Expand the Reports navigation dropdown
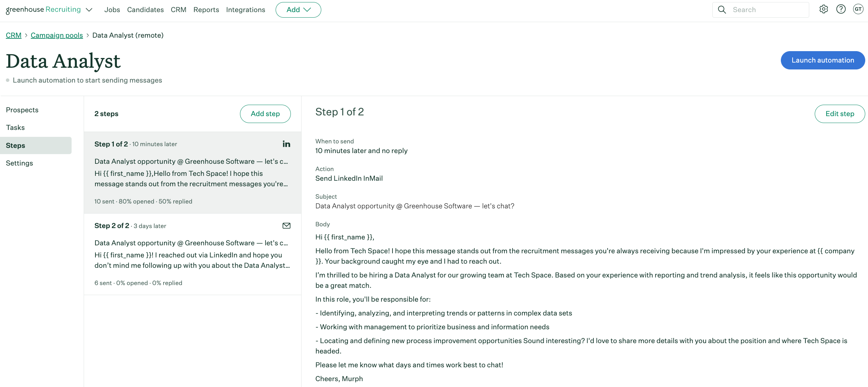The image size is (868, 387). pos(206,9)
